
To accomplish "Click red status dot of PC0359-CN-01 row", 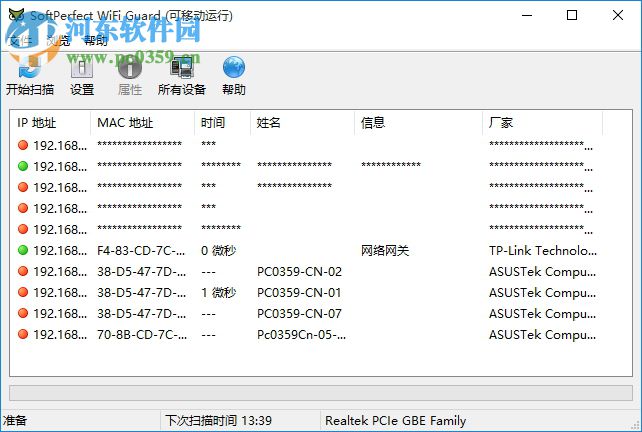I will tap(23, 292).
